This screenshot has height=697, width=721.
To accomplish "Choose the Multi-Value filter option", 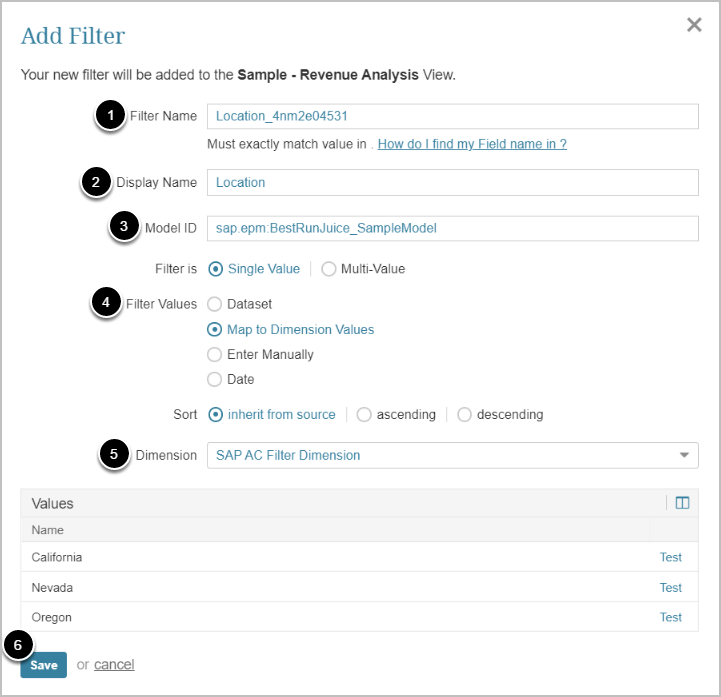I will pos(329,269).
